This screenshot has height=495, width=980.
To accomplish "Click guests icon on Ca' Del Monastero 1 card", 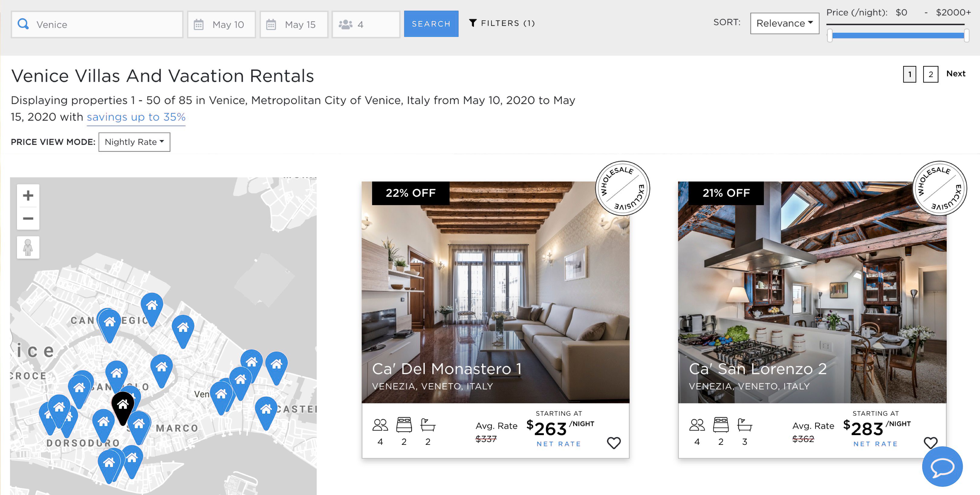I will click(380, 425).
